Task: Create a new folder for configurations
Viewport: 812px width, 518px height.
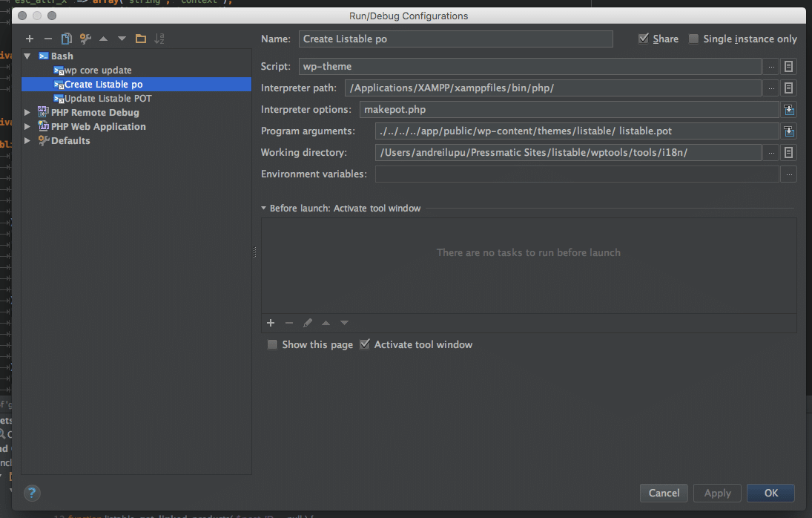Action: click(141, 38)
